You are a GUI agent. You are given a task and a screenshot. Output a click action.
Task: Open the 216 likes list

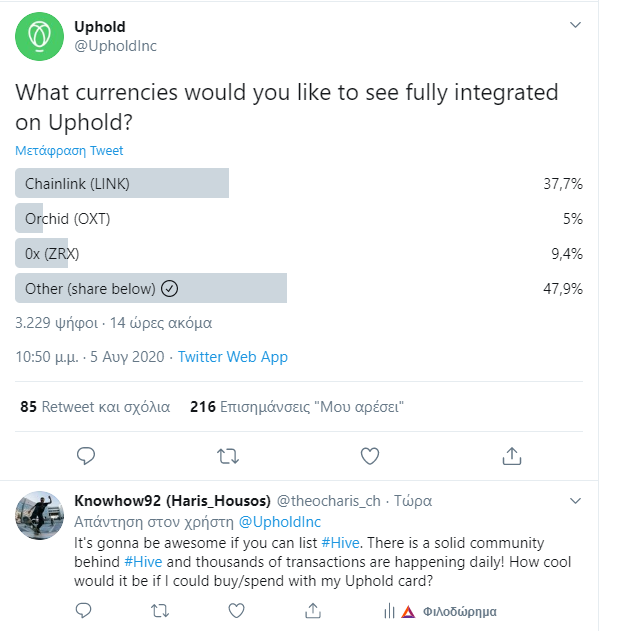[x=297, y=407]
